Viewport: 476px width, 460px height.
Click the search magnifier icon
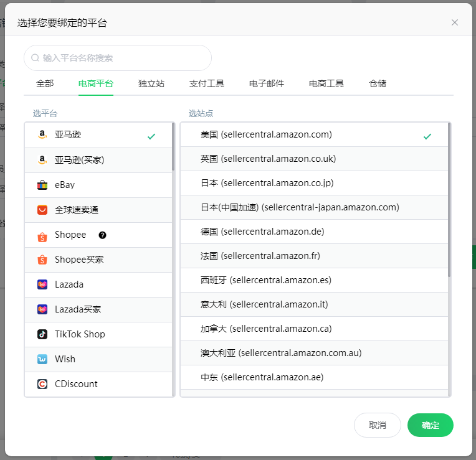[36, 58]
